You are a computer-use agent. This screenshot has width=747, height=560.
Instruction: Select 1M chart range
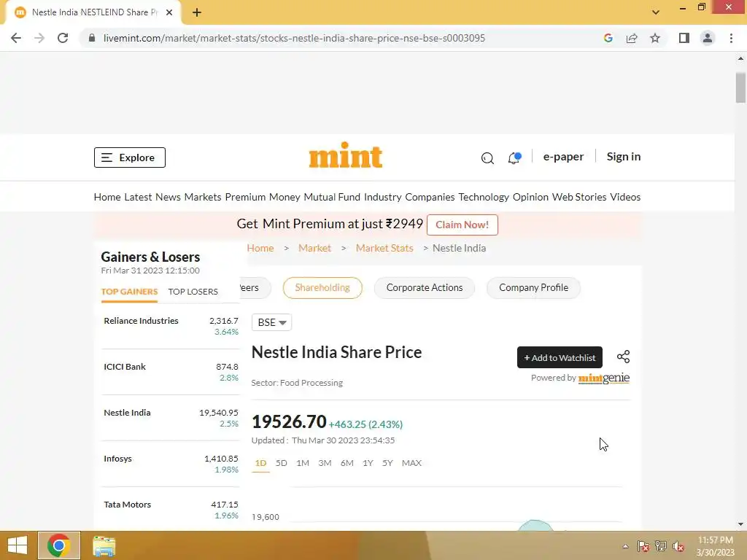[303, 463]
